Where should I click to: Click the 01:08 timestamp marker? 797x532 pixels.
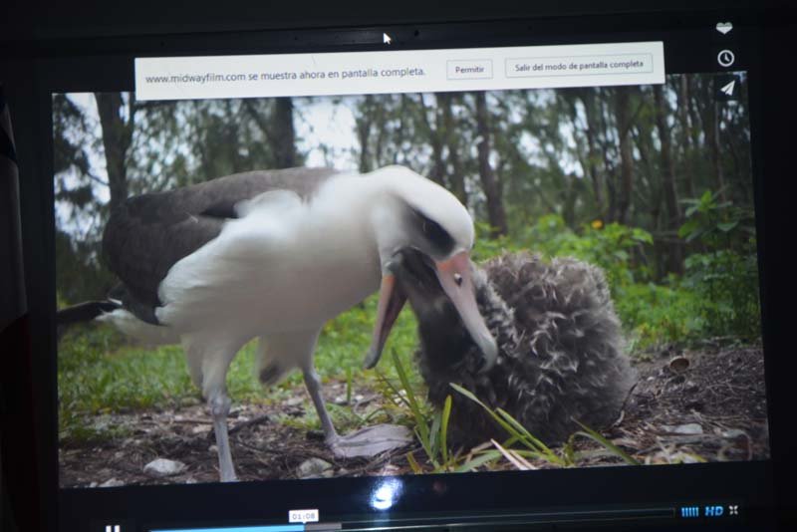303,516
